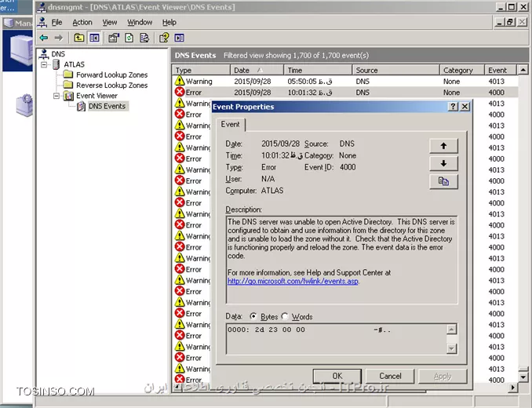Collapse the ATLAS server node
Viewport: 532px width, 408px height.
coord(44,64)
